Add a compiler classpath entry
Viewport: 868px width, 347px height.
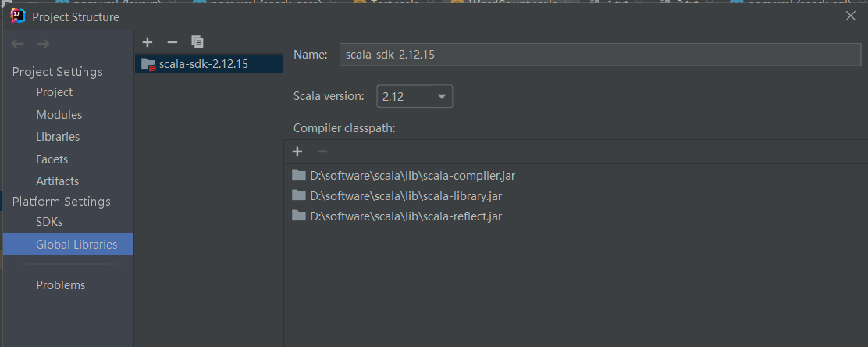click(x=297, y=152)
